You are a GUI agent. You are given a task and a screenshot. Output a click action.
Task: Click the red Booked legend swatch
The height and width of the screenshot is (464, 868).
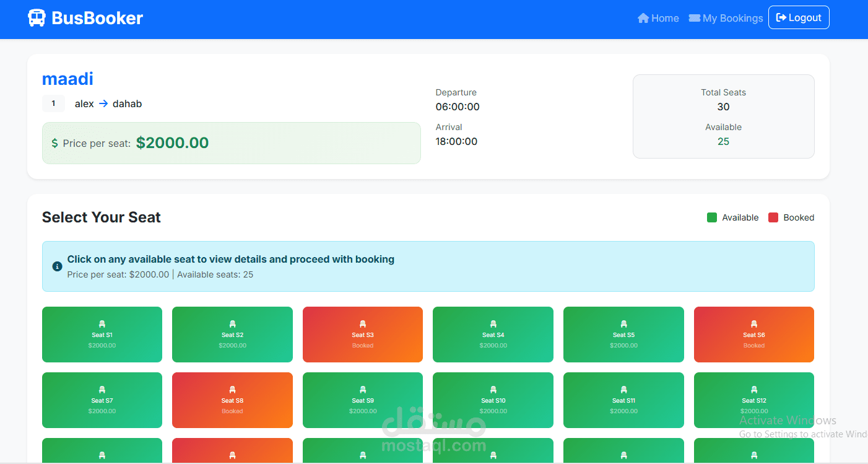(x=773, y=217)
